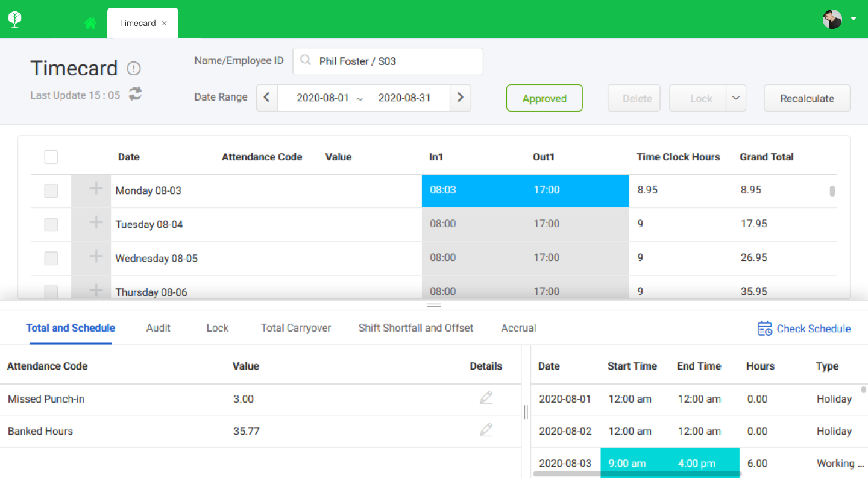Viewport: 868px width, 478px height.
Task: Add a row on Thursday 08-06
Action: [x=96, y=290]
